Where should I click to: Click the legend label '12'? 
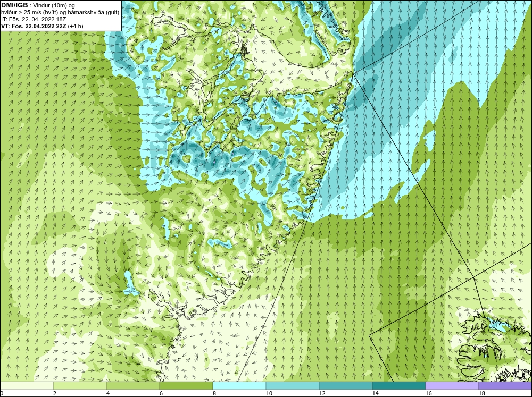(x=322, y=394)
